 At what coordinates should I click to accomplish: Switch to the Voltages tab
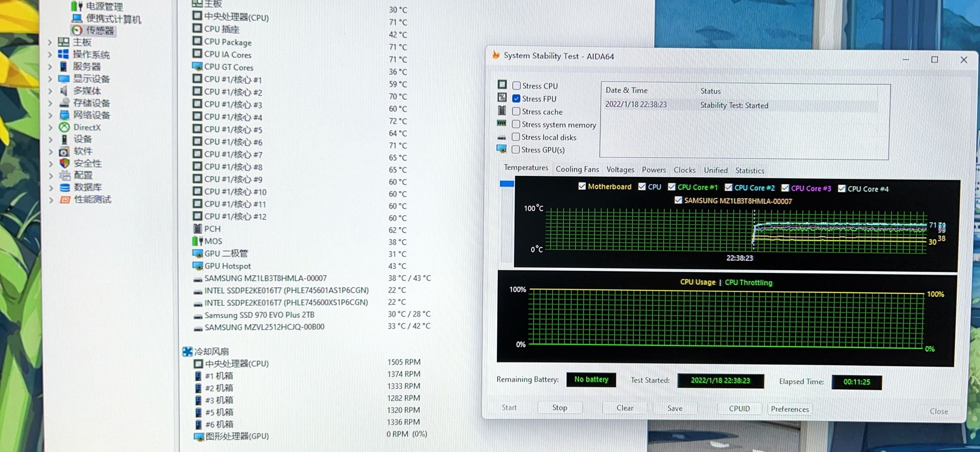[x=620, y=170]
